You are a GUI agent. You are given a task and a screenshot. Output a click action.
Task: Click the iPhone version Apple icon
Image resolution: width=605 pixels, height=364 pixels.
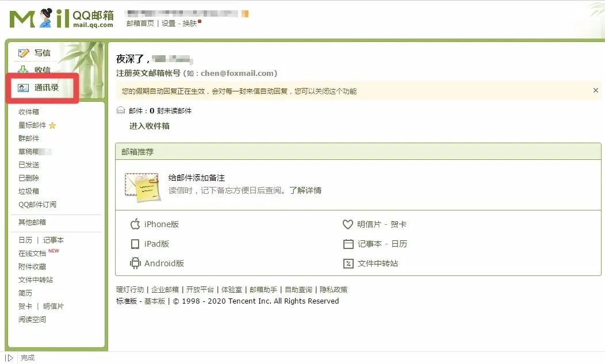click(x=135, y=224)
